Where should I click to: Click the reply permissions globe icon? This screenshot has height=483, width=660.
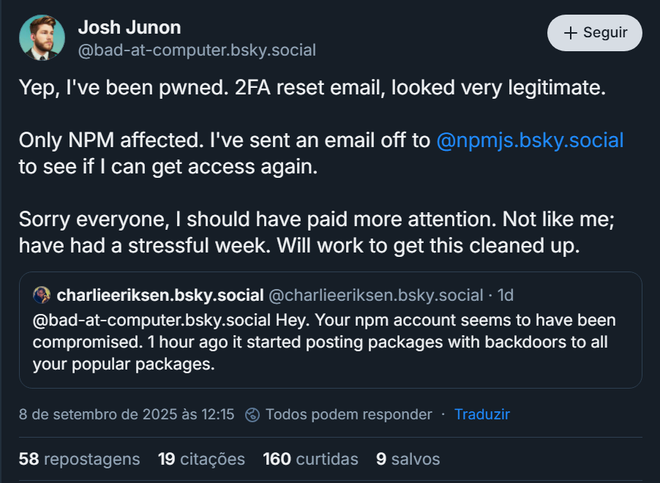click(253, 414)
